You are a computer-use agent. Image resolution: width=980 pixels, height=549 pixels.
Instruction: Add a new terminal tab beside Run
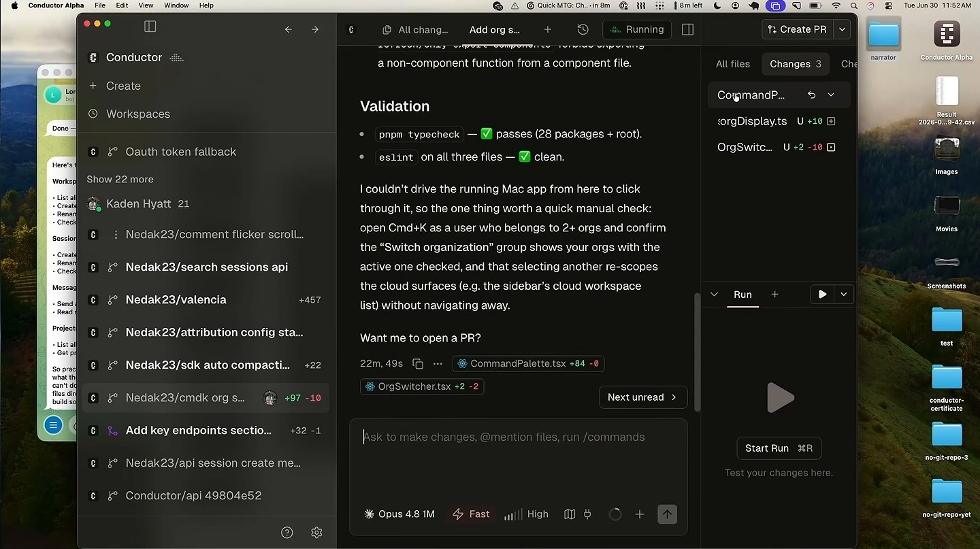click(774, 295)
